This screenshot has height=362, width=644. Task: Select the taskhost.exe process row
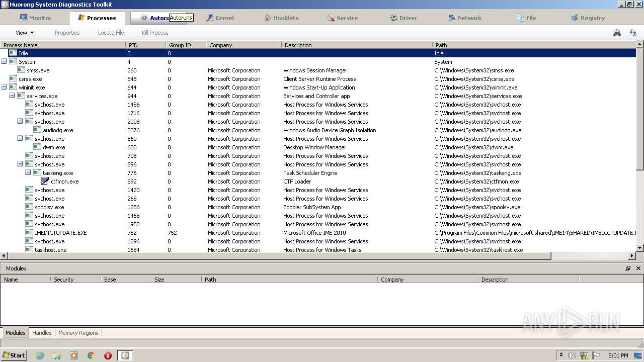click(x=318, y=249)
